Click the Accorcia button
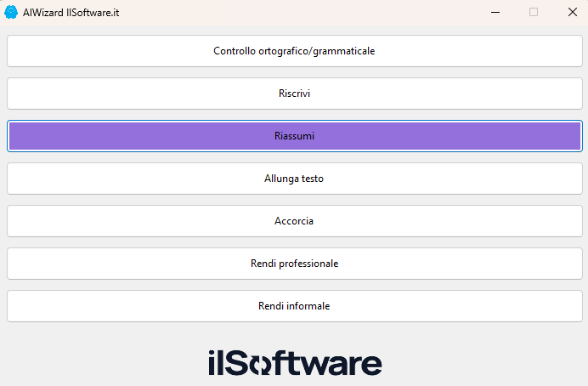 point(294,221)
